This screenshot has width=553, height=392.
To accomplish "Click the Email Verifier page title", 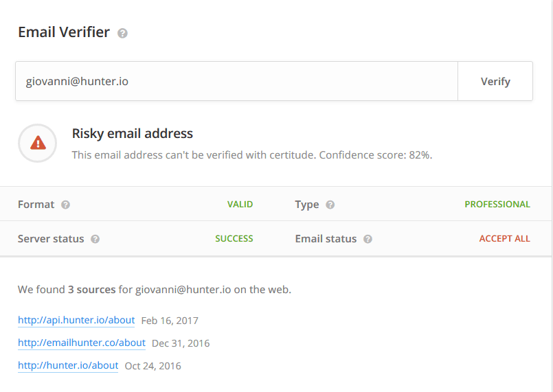I will point(64,32).
